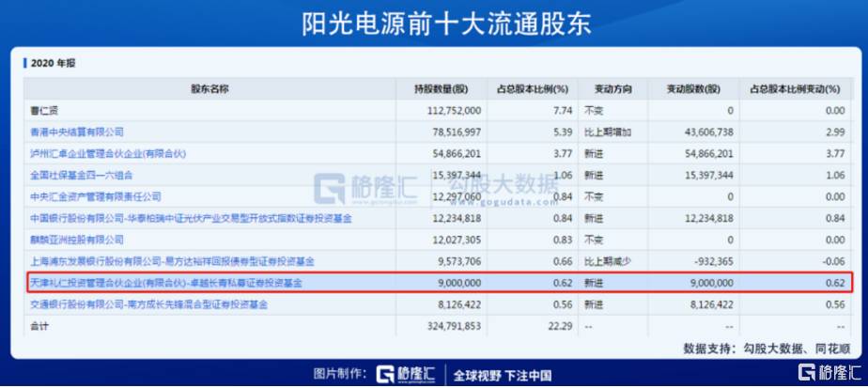Open the 易方达裕祥回报债券型 fund link
The image size is (868, 388).
coord(172,262)
